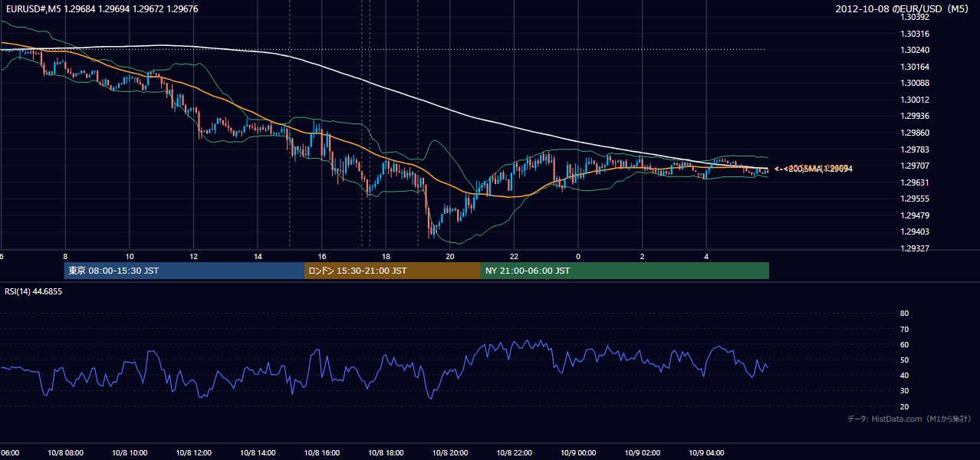
Task: Click the 10/8 12:00 date label
Action: 194,452
